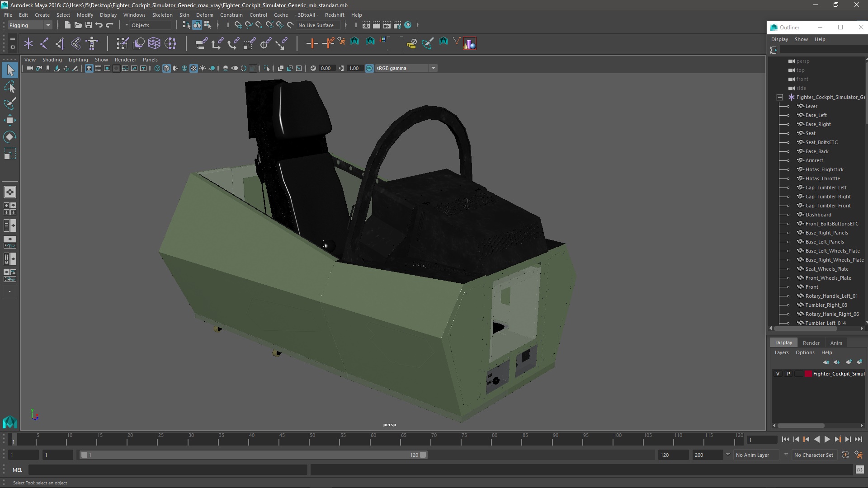Screen dimensions: 868x488
Task: Toggle layer visibility V box
Action: (778, 374)
